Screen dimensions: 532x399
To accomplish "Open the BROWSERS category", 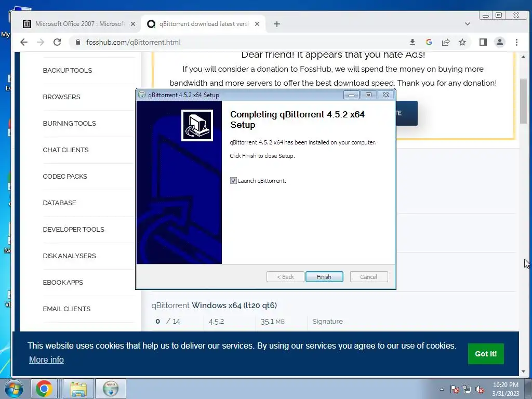I will pyautogui.click(x=61, y=97).
